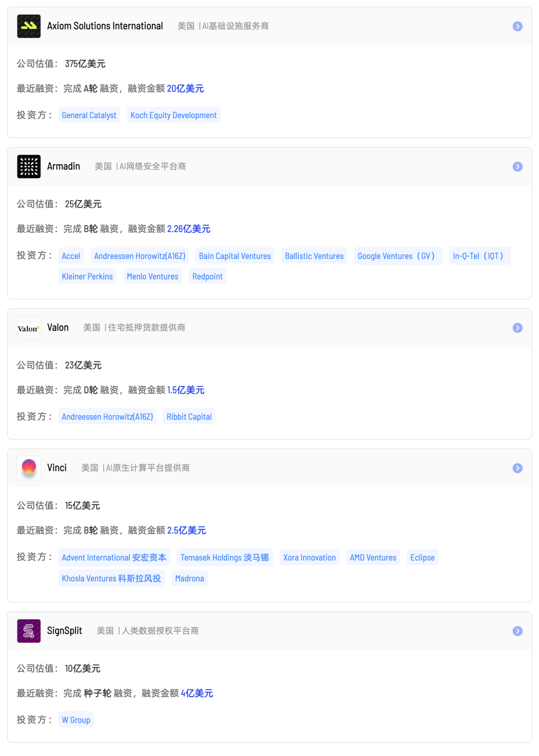Click the Axiom Solutions International logo icon

pyautogui.click(x=29, y=26)
